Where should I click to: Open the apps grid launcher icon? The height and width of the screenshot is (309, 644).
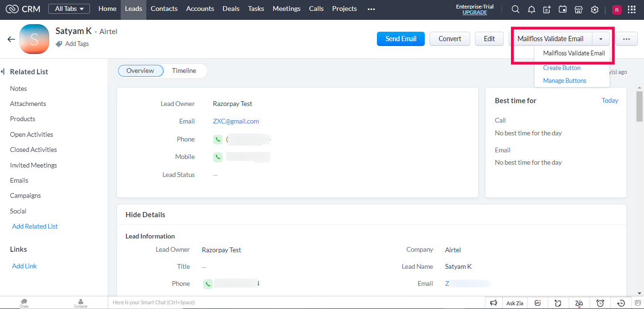631,9
